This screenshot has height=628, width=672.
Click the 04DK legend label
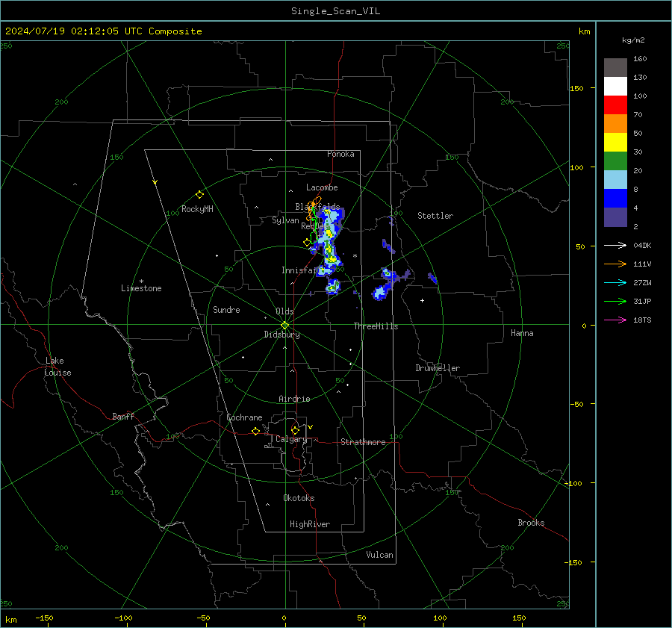pyautogui.click(x=642, y=246)
